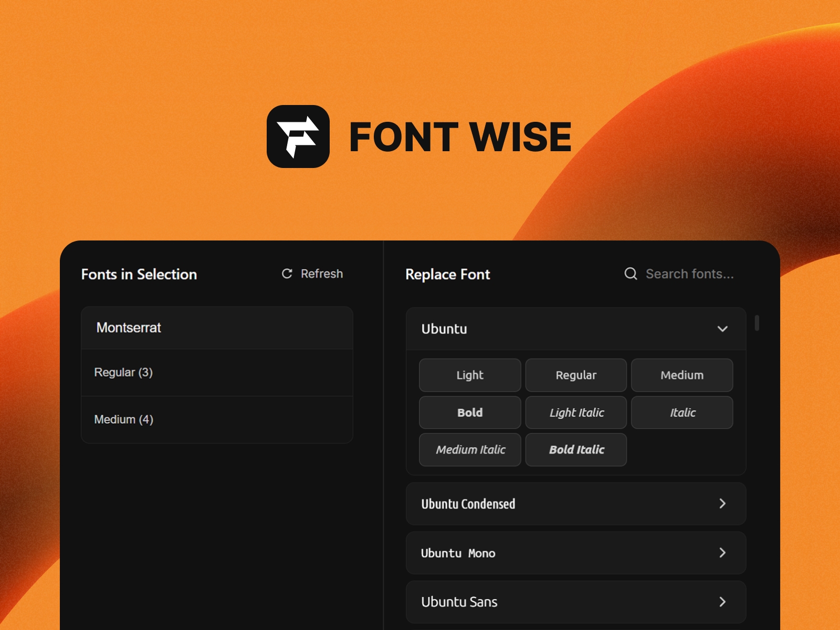
Task: Collapse the Ubuntu font family
Action: (723, 329)
